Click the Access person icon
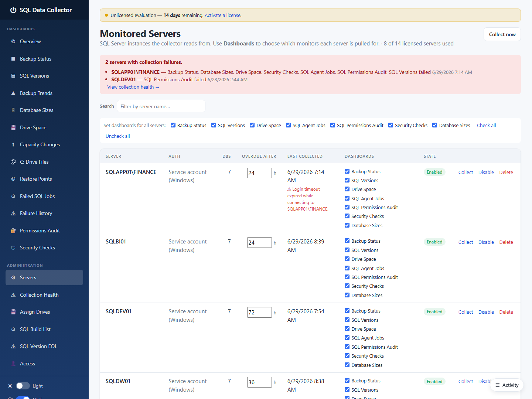 coord(13,364)
